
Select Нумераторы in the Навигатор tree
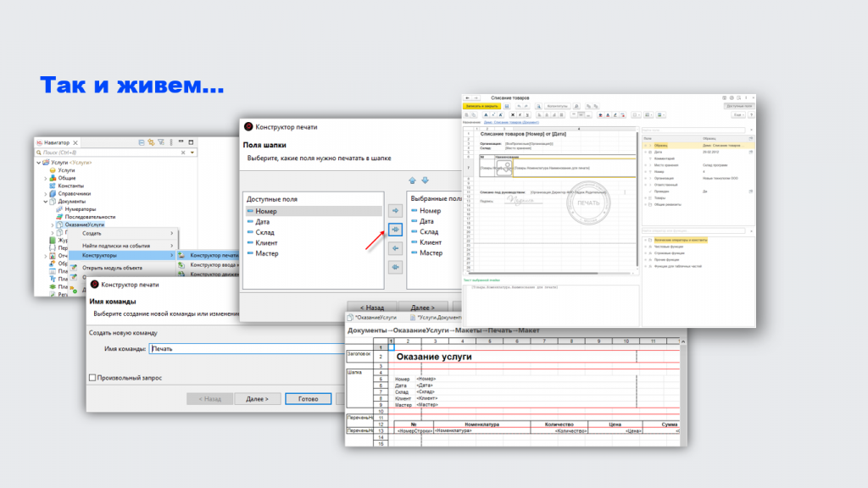tap(81, 209)
